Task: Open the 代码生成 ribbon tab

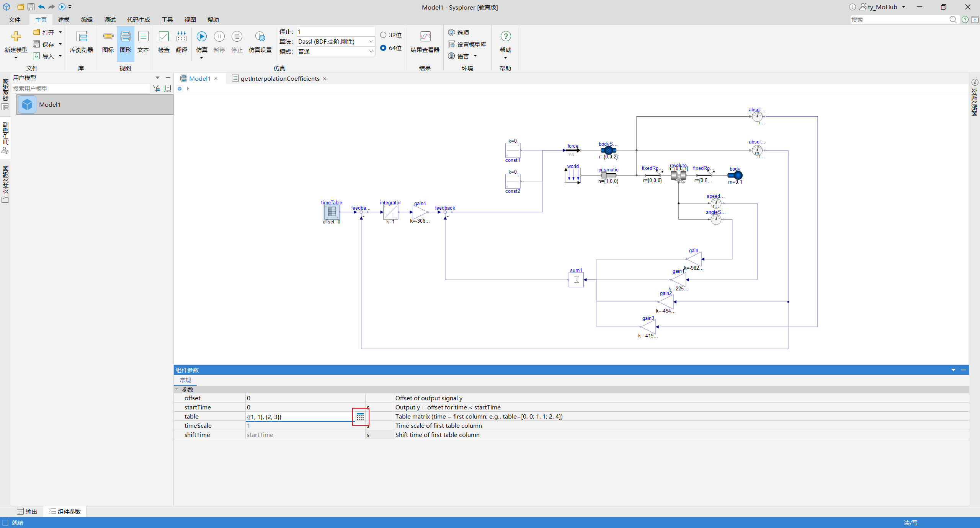Action: (139, 20)
